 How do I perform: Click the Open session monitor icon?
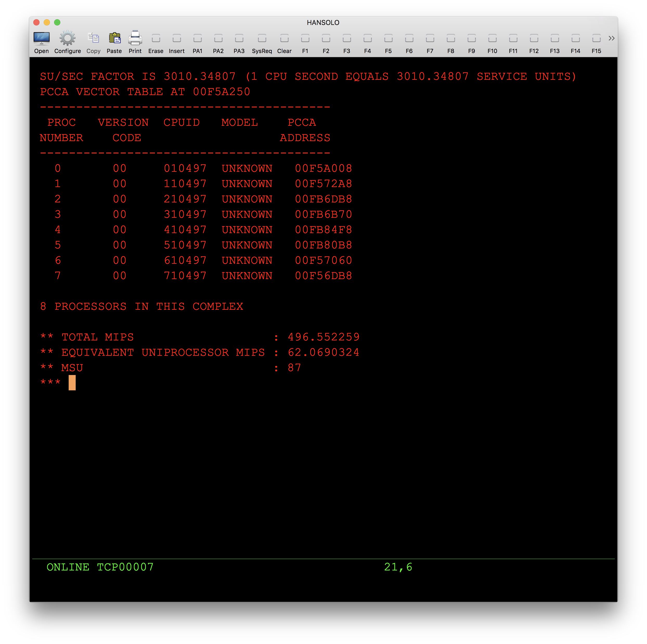42,38
